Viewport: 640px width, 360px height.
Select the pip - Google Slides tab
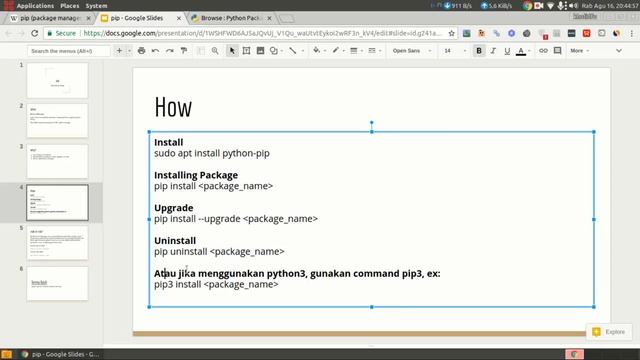(x=140, y=18)
